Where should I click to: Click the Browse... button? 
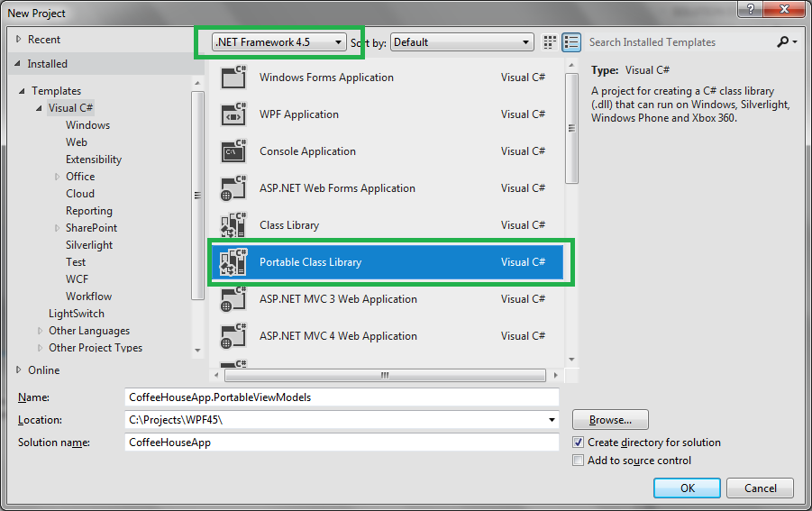610,420
